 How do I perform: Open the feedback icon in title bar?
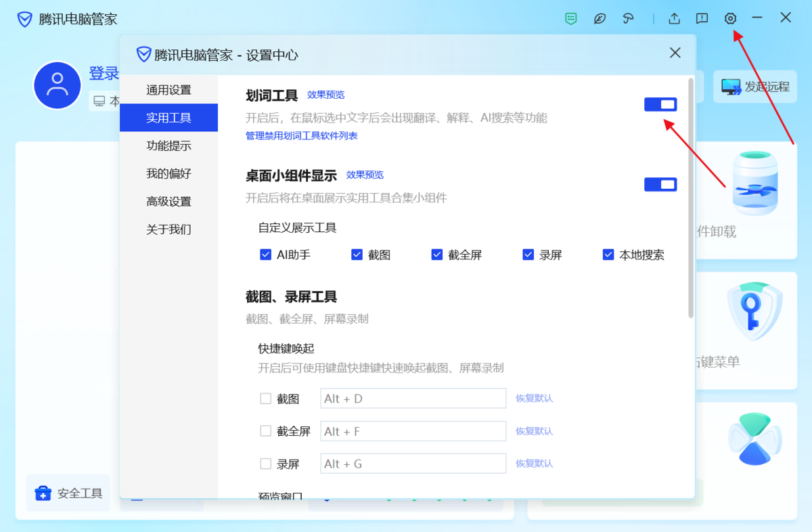702,18
